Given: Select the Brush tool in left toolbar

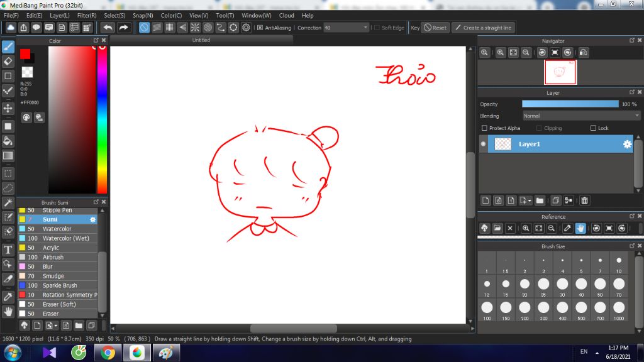Looking at the screenshot, I should pyautogui.click(x=8, y=47).
